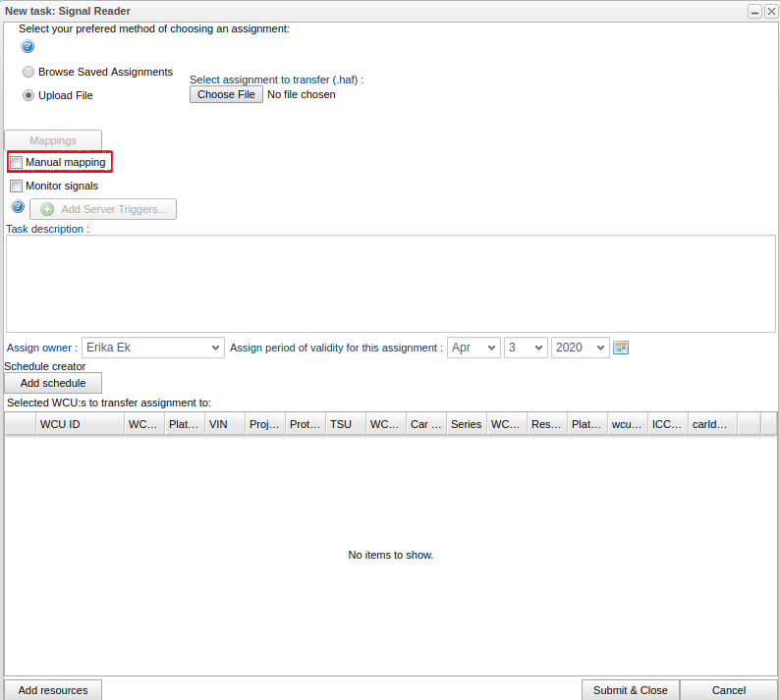The height and width of the screenshot is (700, 780).
Task: Click the Add schedule button
Action: pyautogui.click(x=53, y=383)
